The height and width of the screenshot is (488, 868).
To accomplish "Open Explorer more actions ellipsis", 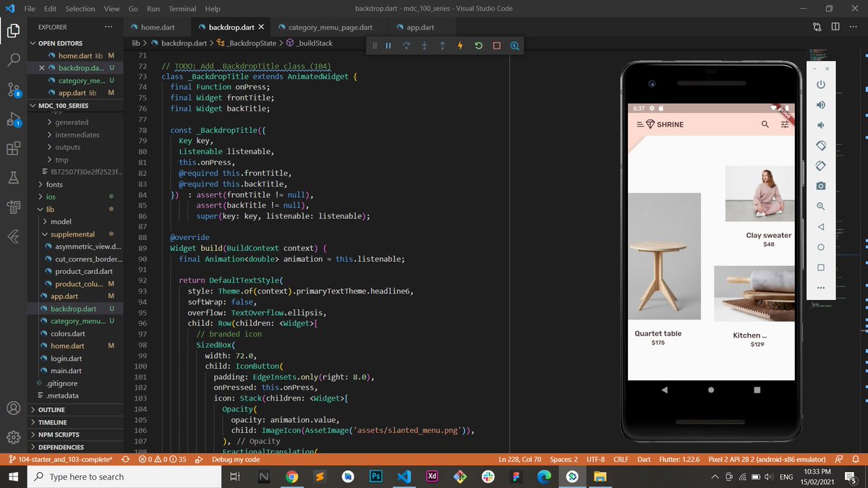I will [109, 27].
